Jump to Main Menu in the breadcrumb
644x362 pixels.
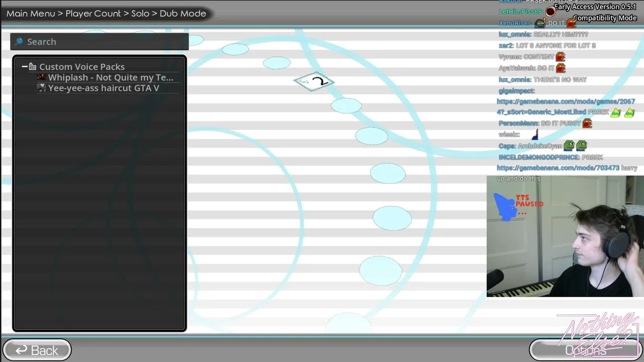(31, 14)
